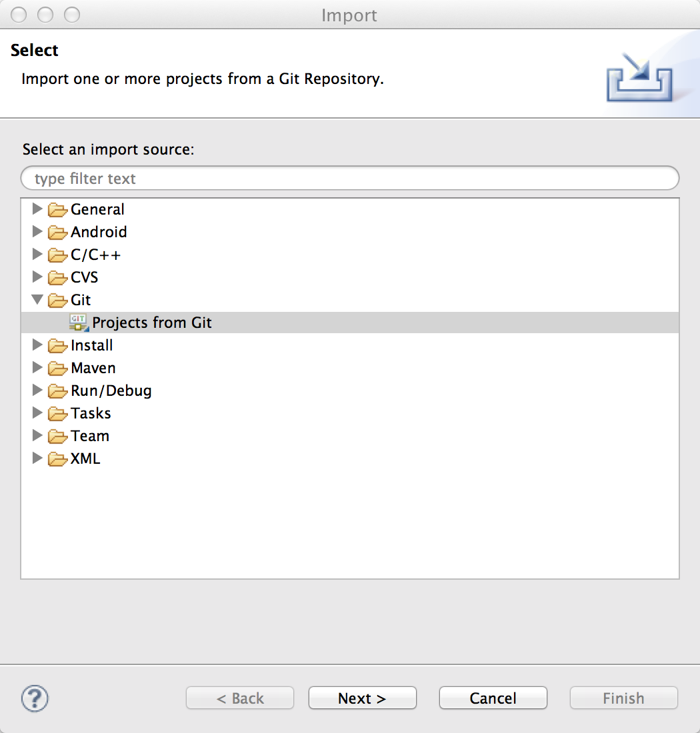Click the open Git folder icon
Viewport: 700px width, 733px height.
pos(58,301)
